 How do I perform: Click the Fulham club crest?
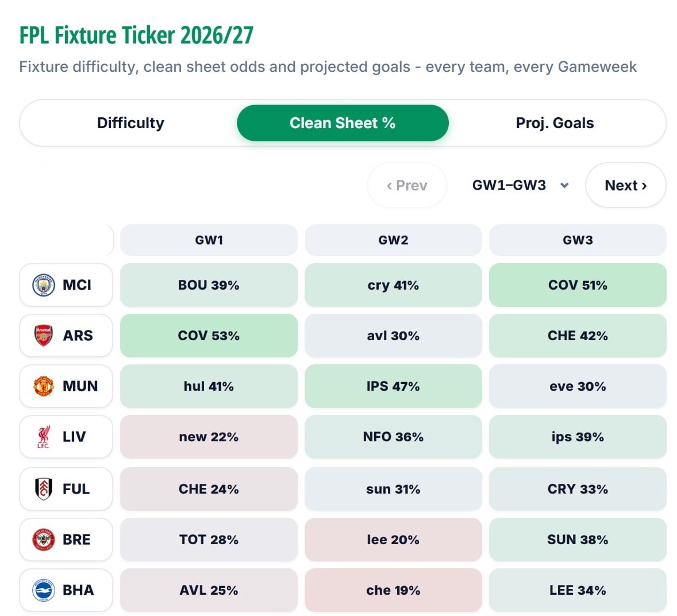(x=44, y=488)
